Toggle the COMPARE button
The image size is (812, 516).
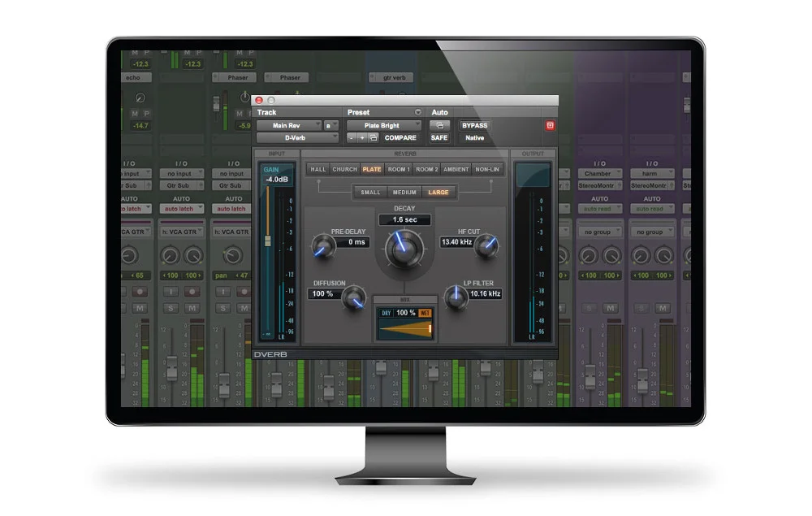pyautogui.click(x=400, y=138)
